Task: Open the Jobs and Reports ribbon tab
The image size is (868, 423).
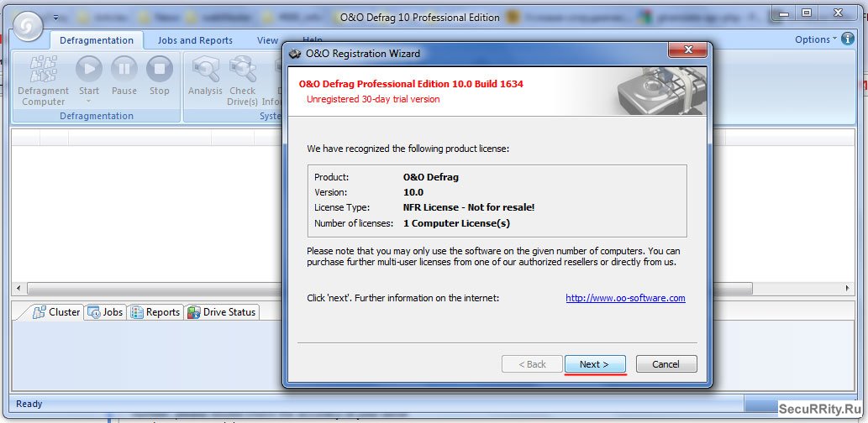Action: 195,40
